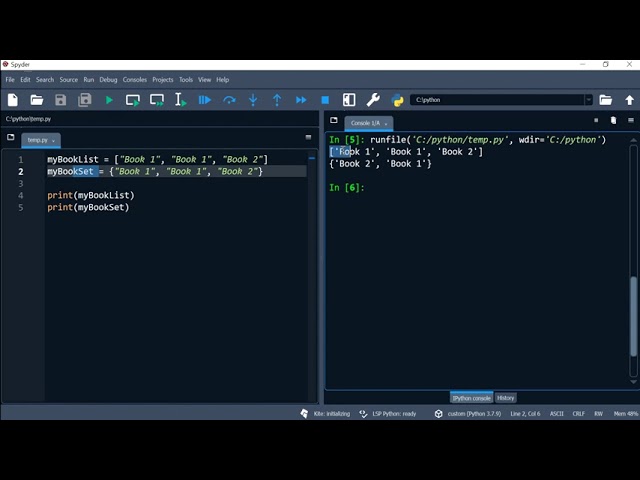The width and height of the screenshot is (640, 480).
Task: Step into function debug icon
Action: 253,100
